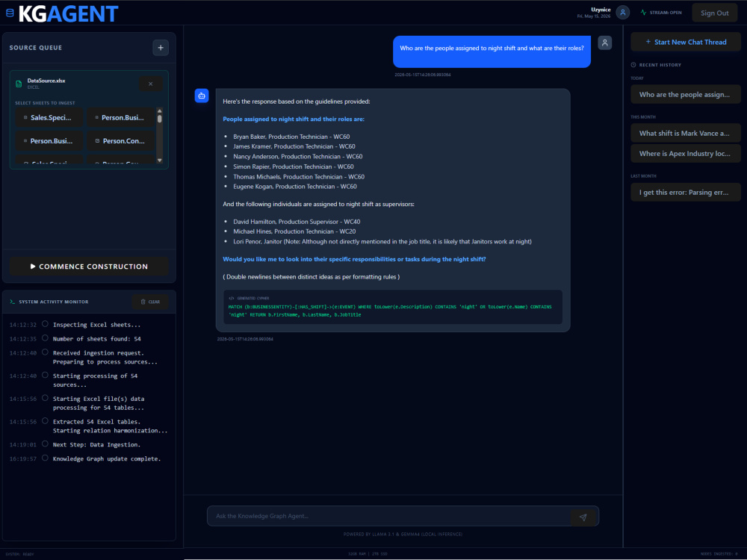Click 'People assigned to night shift and their roles are:'
Image resolution: width=747 pixels, height=560 pixels.
[x=294, y=119]
